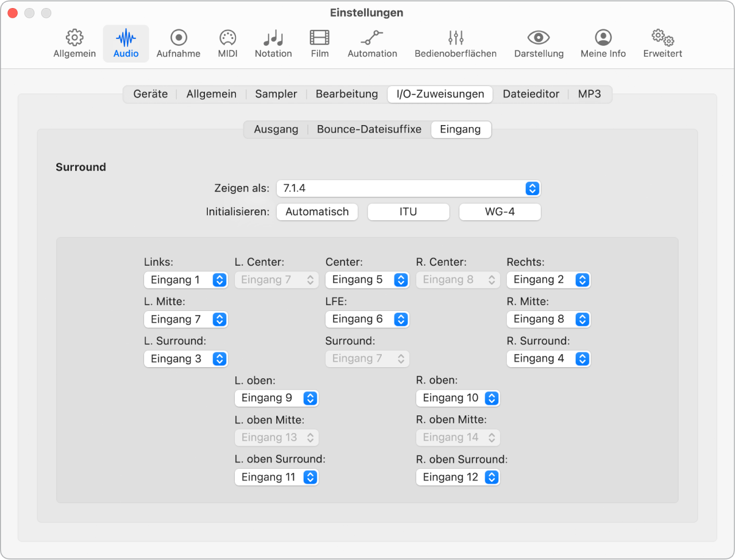Open the Notation settings icon
Viewport: 736px width, 560px height.
point(273,43)
